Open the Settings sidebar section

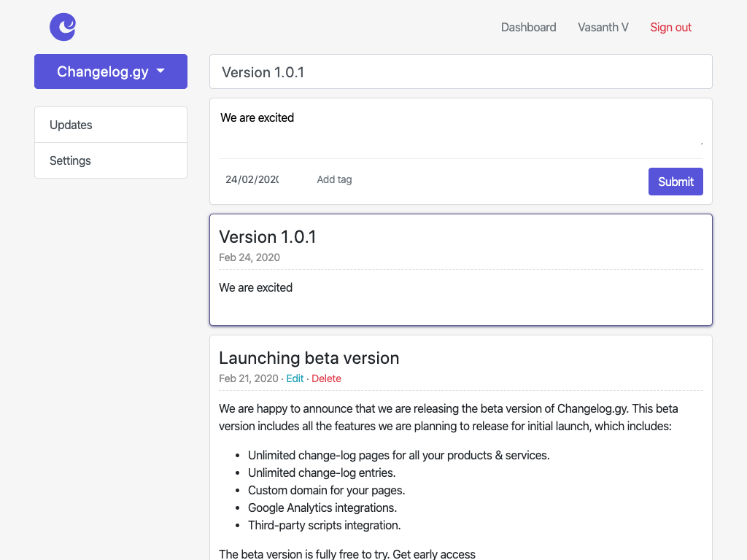[70, 160]
